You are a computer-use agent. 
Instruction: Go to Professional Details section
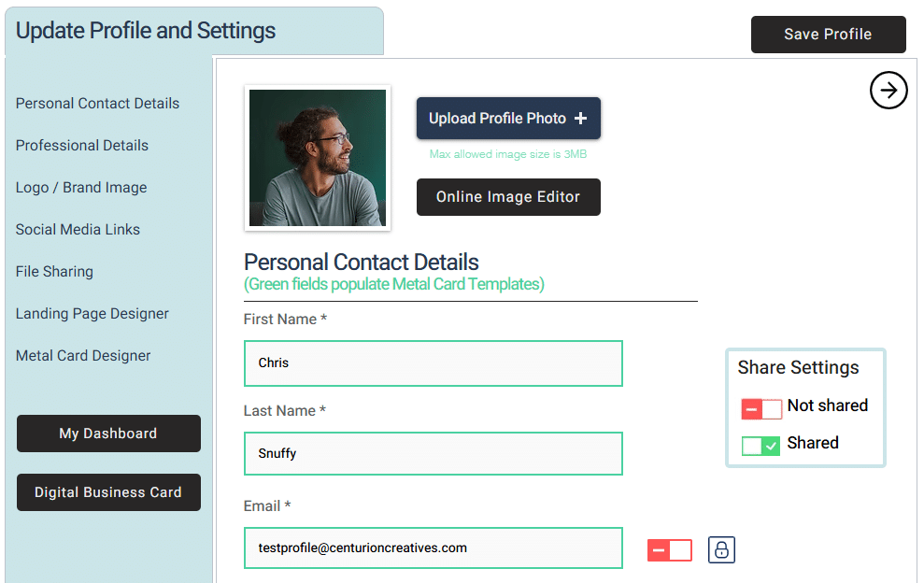coord(82,146)
